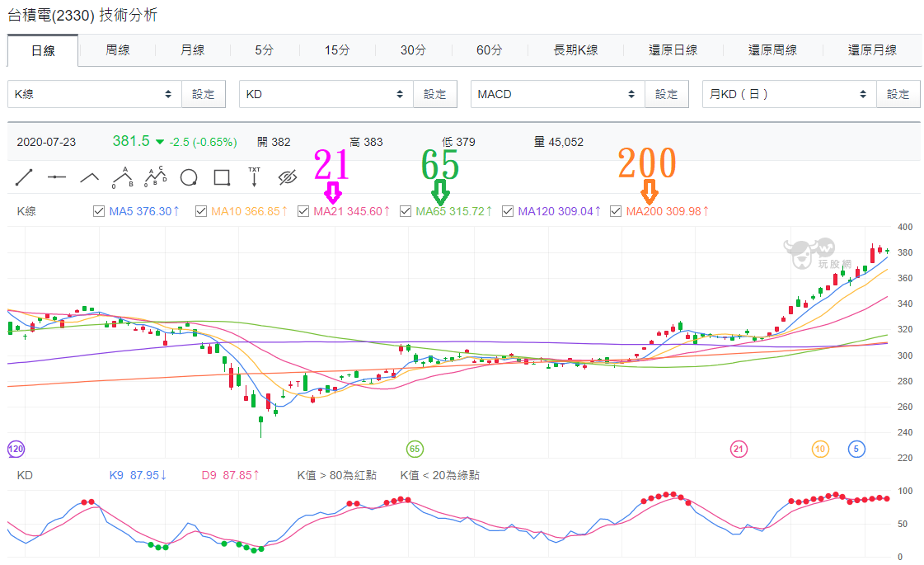The width and height of the screenshot is (924, 565).
Task: Open the K線 chart type dropdown
Action: pyautogui.click(x=94, y=94)
